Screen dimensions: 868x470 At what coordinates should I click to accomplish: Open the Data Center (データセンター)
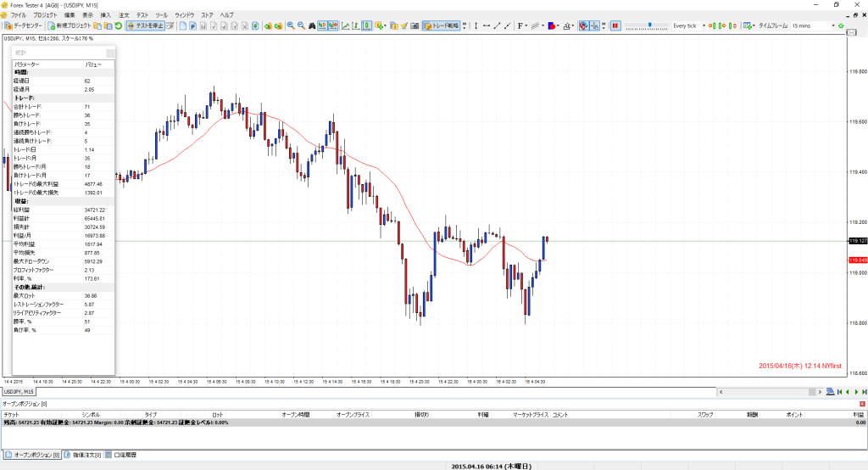[24, 26]
